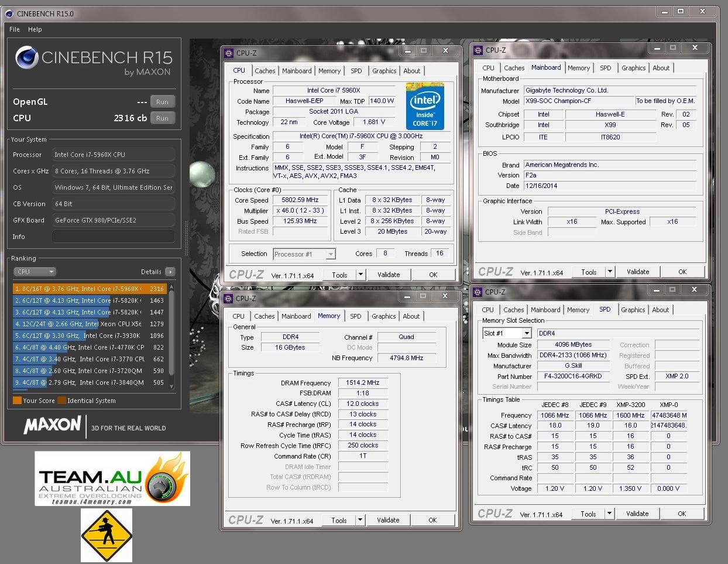Click the Info input field
Image resolution: width=728 pixels, height=564 pixels.
[x=114, y=237]
